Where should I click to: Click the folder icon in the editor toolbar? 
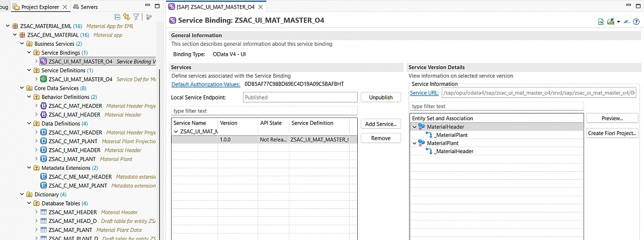pyautogui.click(x=611, y=22)
